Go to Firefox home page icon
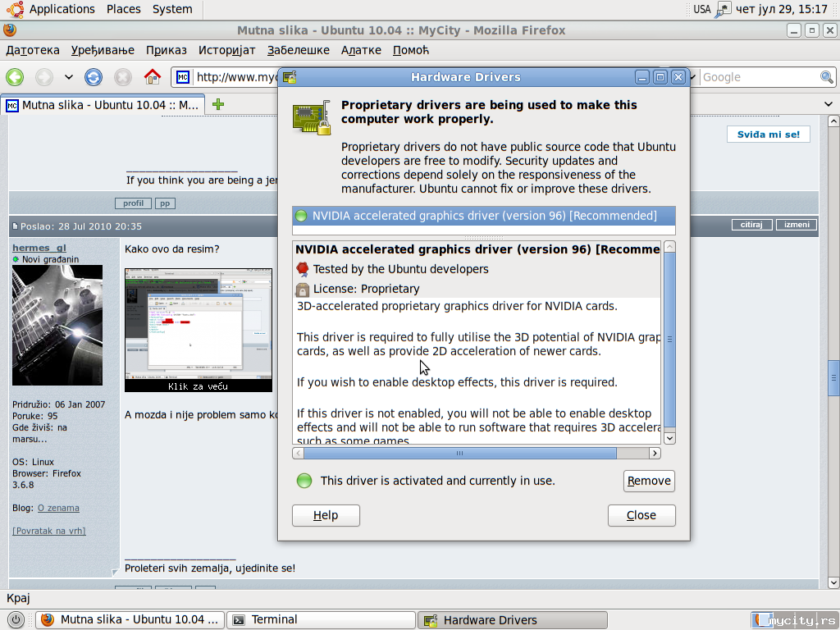 coord(152,77)
